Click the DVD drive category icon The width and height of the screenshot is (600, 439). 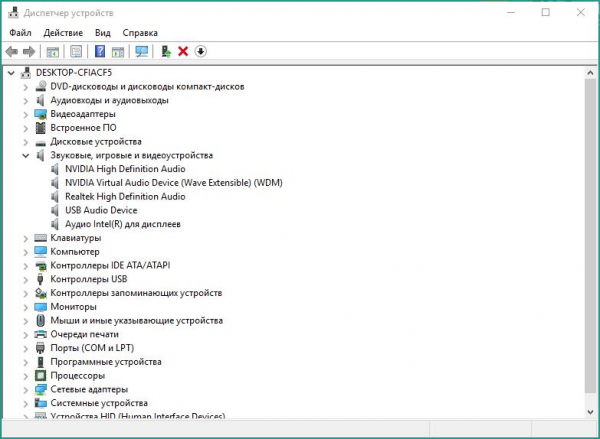tap(41, 86)
